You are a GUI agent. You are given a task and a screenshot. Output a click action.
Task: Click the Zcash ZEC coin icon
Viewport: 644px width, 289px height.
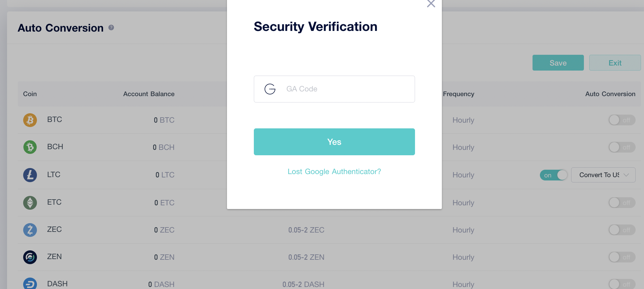30,230
